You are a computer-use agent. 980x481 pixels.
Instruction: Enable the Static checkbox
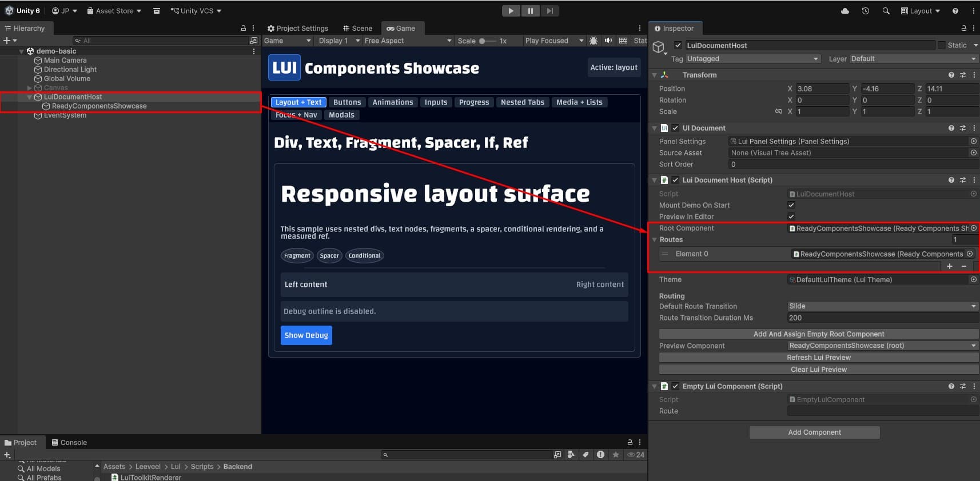coord(941,45)
